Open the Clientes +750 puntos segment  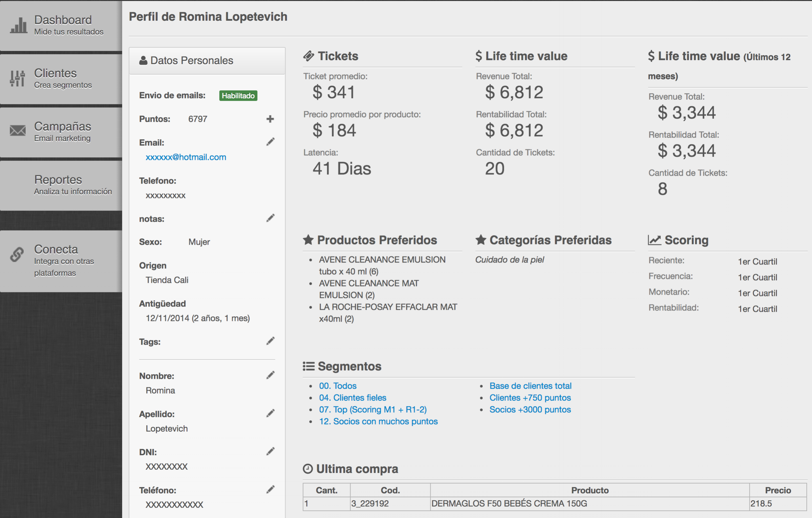point(530,397)
